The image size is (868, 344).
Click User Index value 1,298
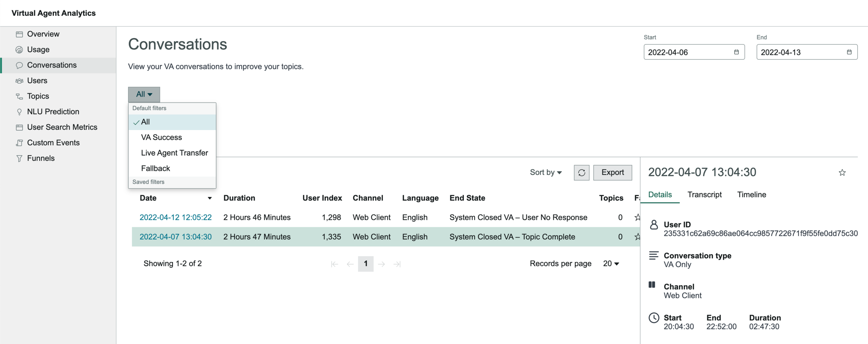click(x=331, y=217)
